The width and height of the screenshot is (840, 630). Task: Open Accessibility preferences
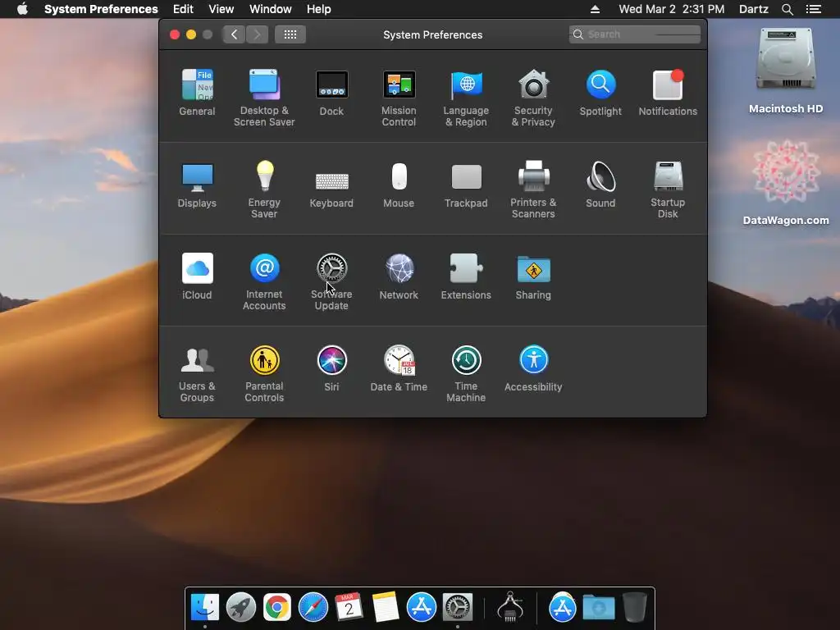[x=533, y=368]
